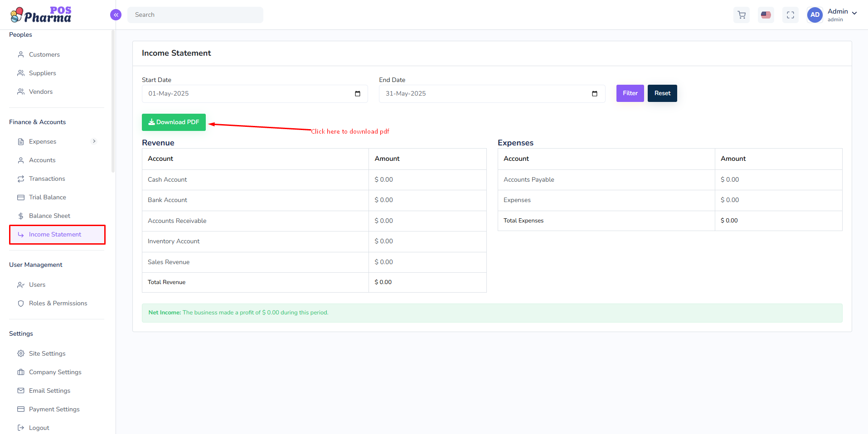Navigate to Site Settings
This screenshot has height=434, width=868.
click(x=47, y=353)
